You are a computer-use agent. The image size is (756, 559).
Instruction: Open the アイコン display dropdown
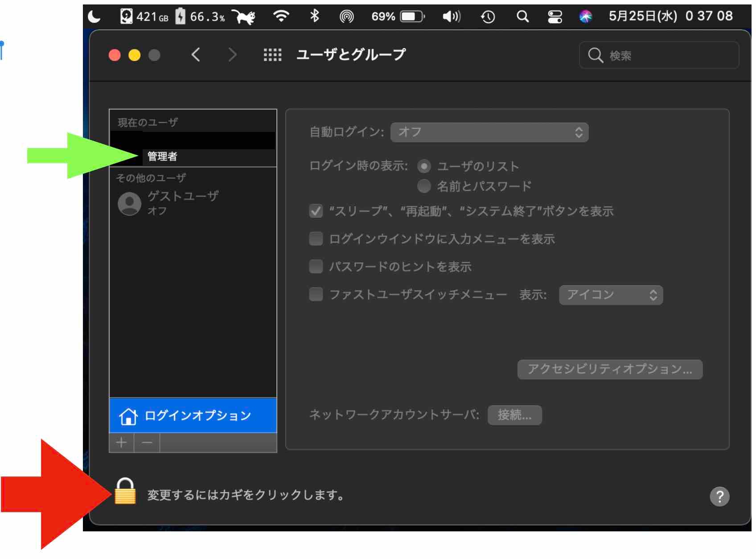click(611, 295)
